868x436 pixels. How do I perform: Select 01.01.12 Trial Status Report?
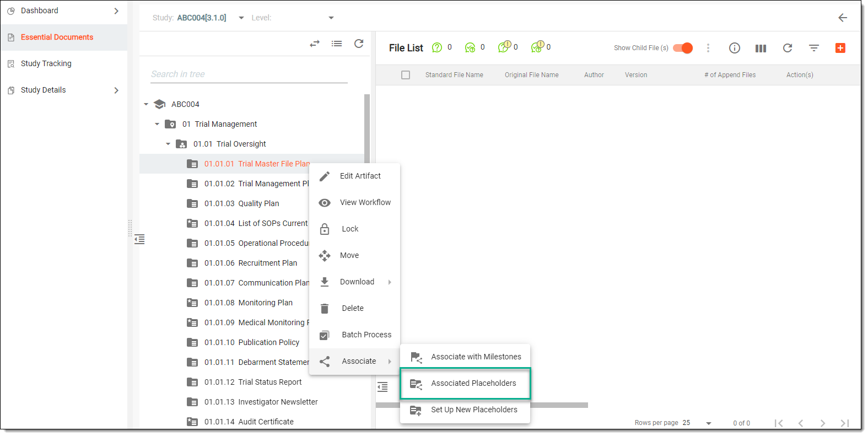tap(253, 382)
